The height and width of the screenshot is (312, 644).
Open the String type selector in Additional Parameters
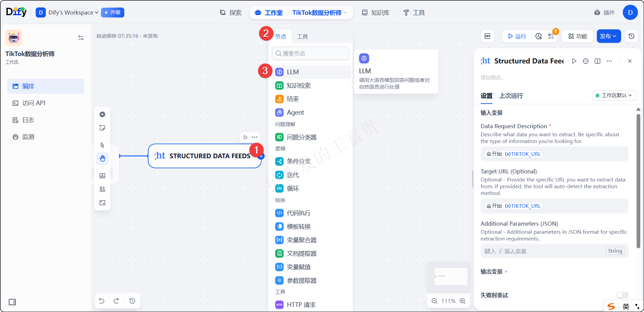615,251
